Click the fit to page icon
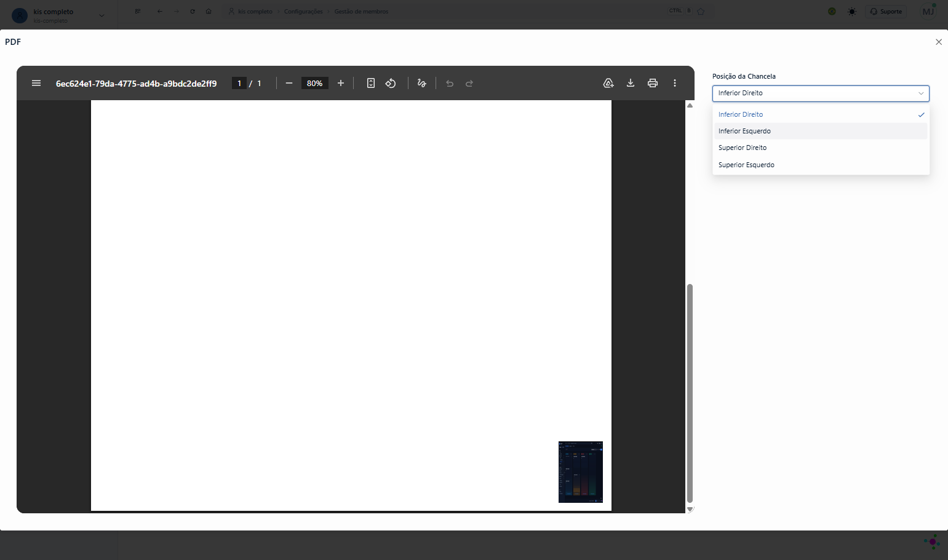Screen dimensions: 948x560 coord(371,83)
